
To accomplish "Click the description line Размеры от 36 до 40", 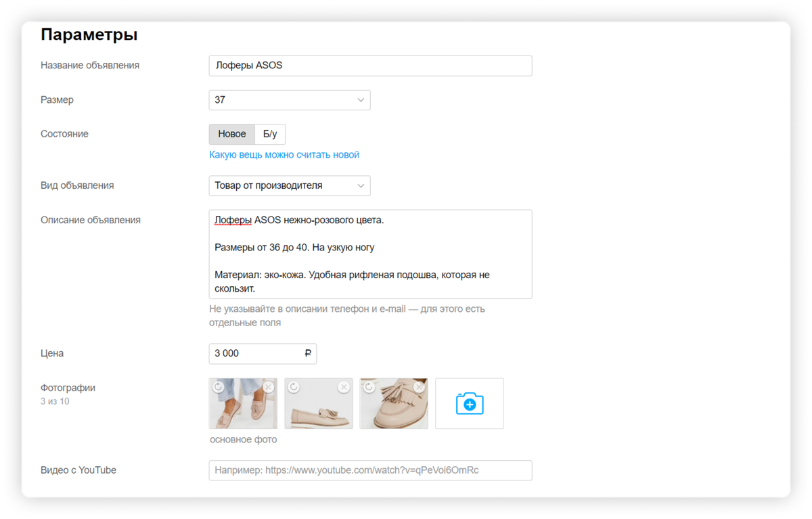I will pos(294,248).
